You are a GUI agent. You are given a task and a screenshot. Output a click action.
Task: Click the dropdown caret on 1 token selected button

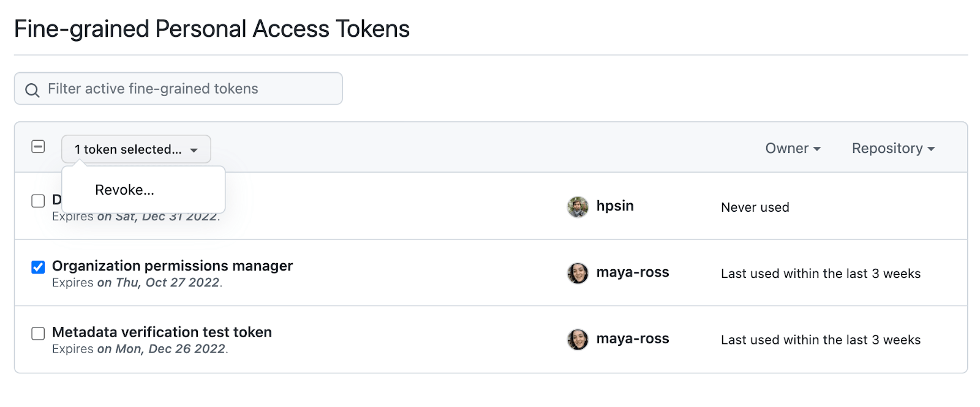[x=194, y=149]
